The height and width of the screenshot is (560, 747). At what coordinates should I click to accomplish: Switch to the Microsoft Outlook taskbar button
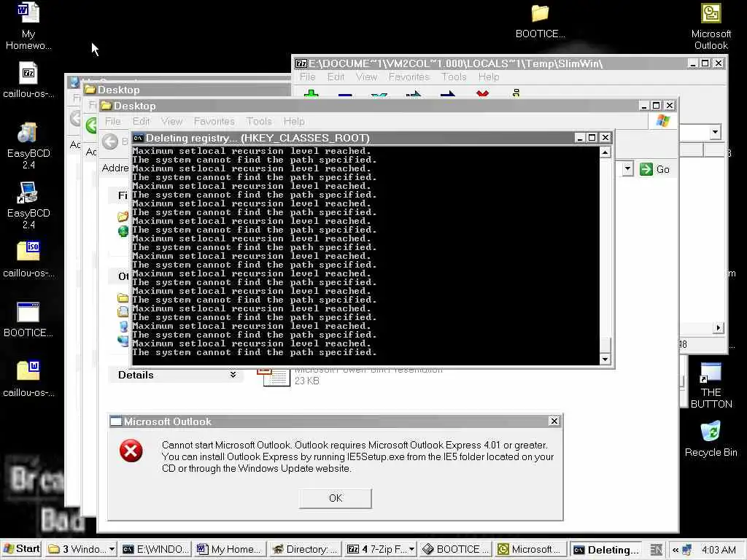530,550
